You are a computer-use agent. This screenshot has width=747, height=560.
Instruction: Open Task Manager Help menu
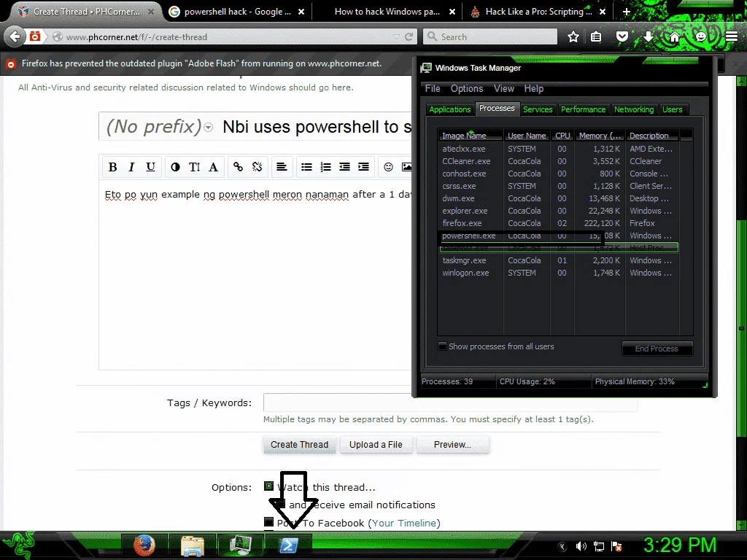[533, 88]
